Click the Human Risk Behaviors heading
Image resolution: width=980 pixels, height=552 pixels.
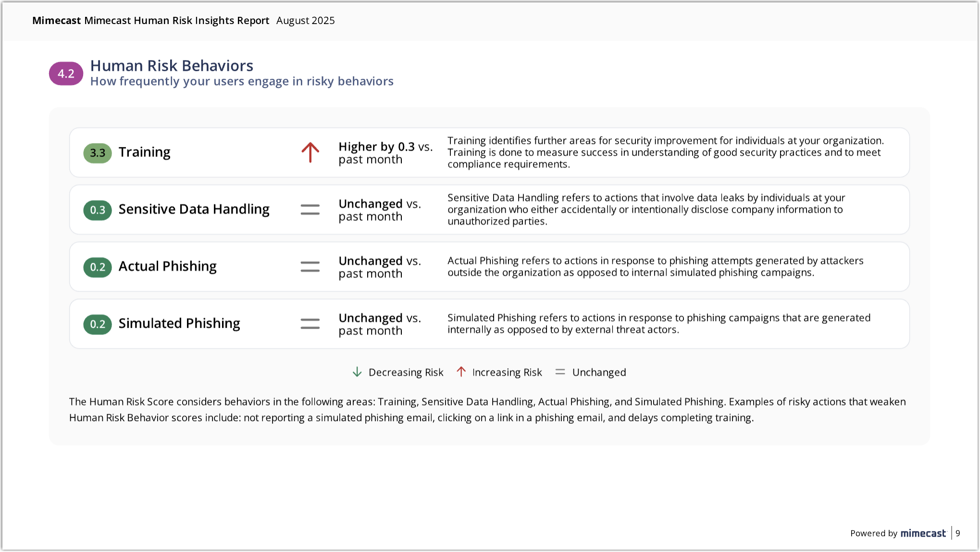point(172,66)
